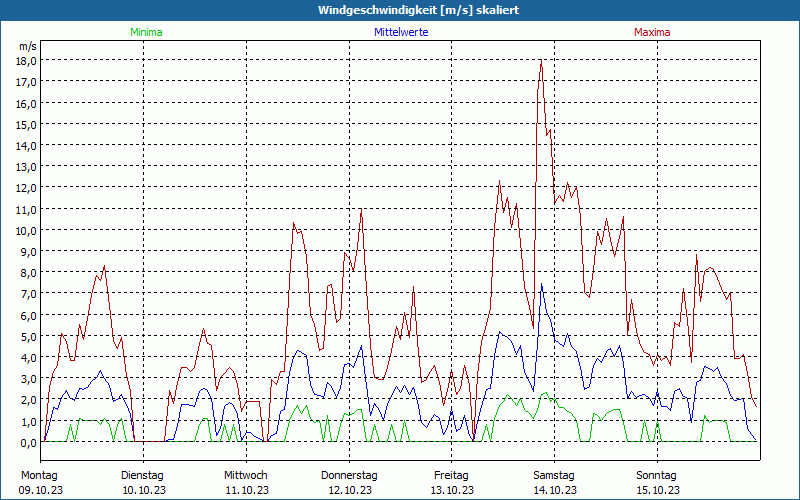Viewport: 800px width, 500px height.
Task: Click the 15,0 y-axis value label
Action: coord(26,124)
